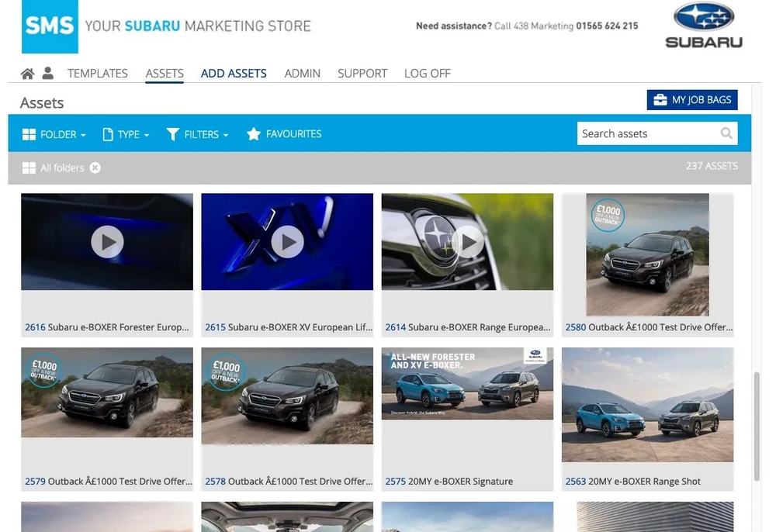Open asset 2616 Subaru e-BOXER Forester link
The height and width of the screenshot is (532, 776).
coord(107,327)
